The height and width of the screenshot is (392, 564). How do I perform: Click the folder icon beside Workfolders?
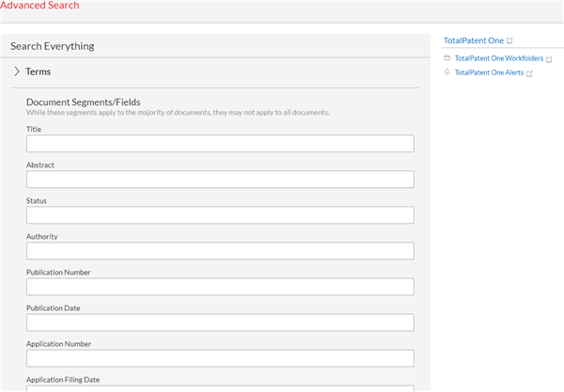point(447,57)
